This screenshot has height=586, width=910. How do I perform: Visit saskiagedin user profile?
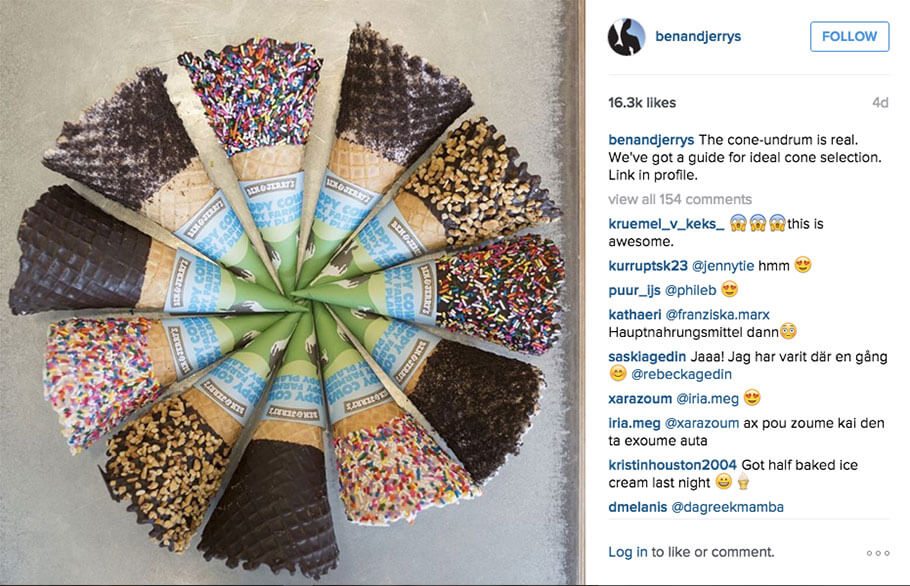(x=647, y=356)
